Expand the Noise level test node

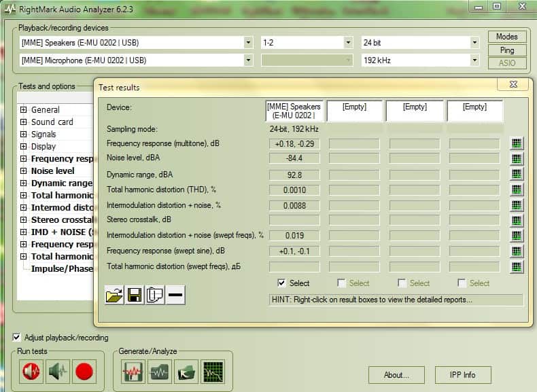coord(23,171)
